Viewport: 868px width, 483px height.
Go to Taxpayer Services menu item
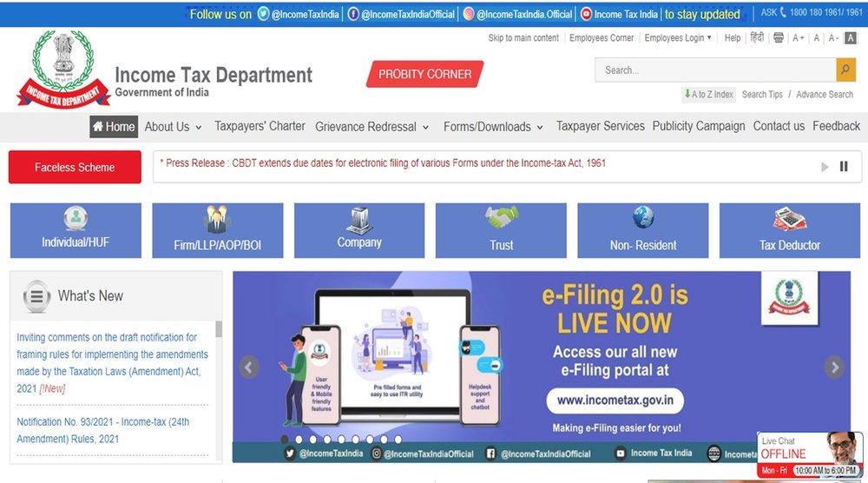600,126
